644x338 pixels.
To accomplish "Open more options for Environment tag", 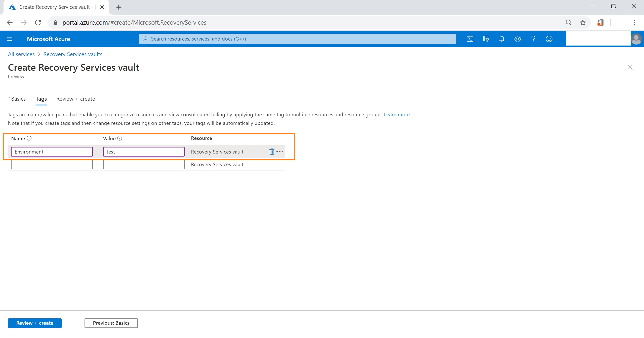I will [x=280, y=152].
